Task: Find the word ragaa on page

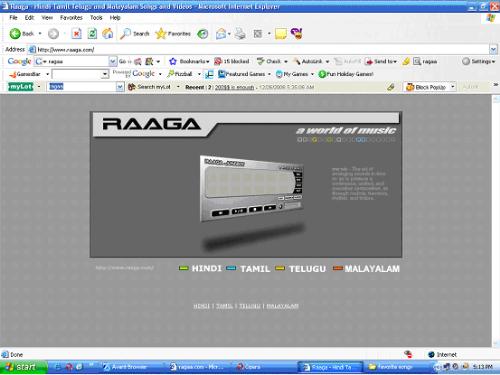Action: (x=425, y=61)
